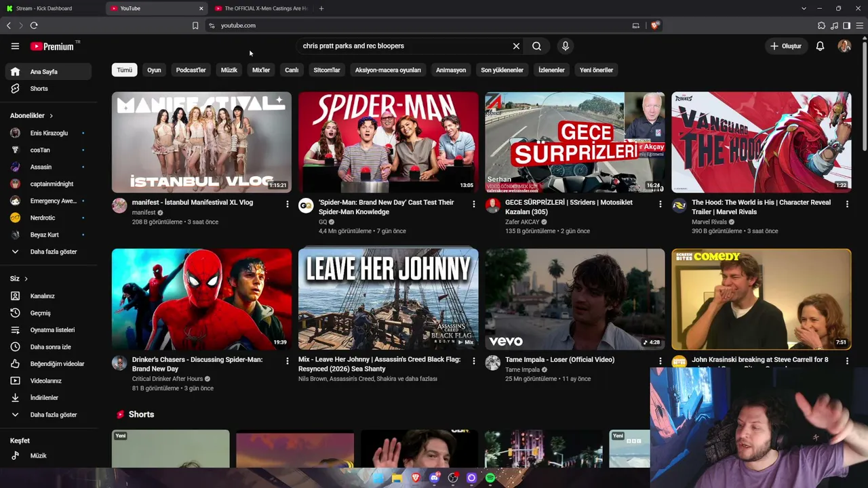Click the Oluştur create button
Screen dimensions: 868x488
click(x=786, y=46)
